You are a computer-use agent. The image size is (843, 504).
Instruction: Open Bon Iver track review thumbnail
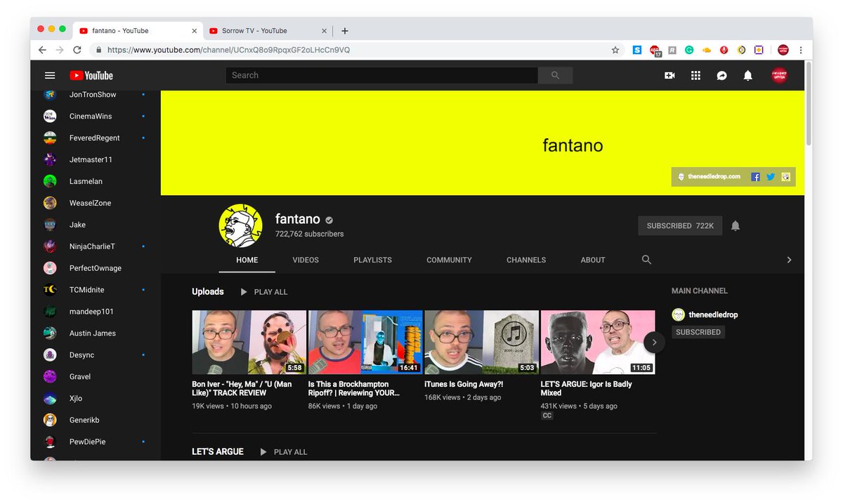point(249,343)
